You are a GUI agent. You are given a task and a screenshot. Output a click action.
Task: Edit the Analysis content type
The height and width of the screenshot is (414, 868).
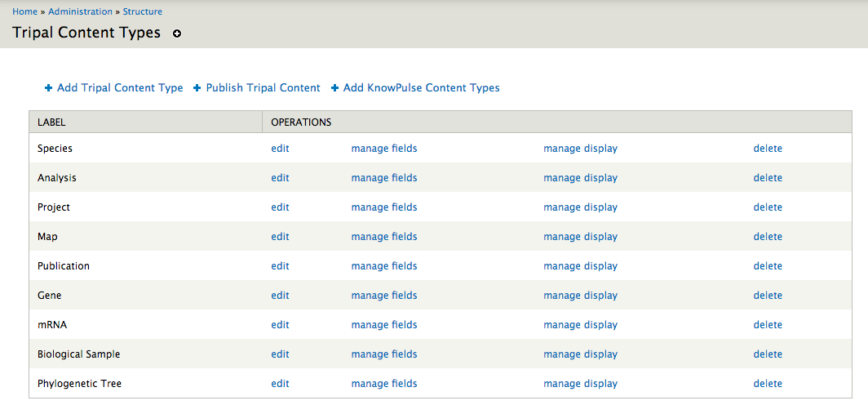(280, 178)
